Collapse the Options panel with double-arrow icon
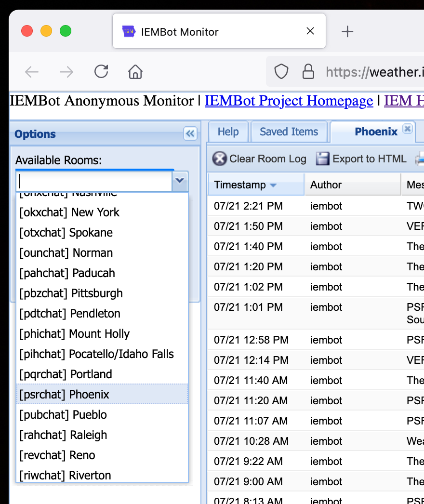 click(190, 134)
